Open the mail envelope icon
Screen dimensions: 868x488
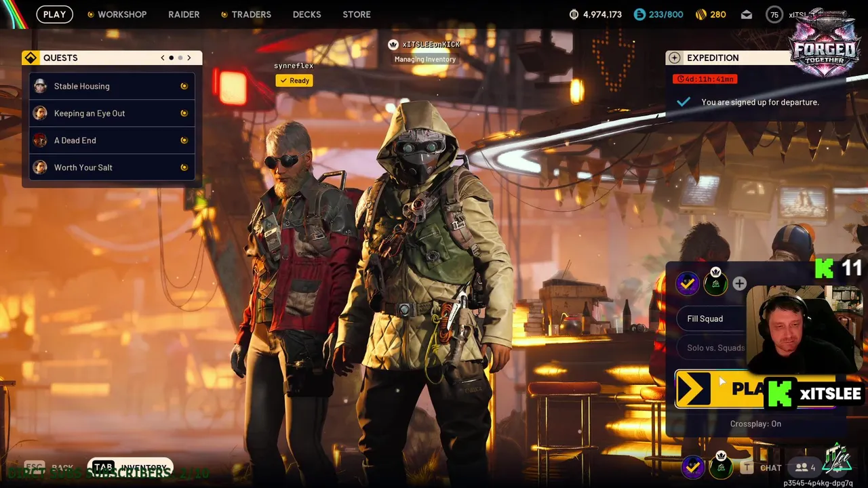tap(747, 14)
